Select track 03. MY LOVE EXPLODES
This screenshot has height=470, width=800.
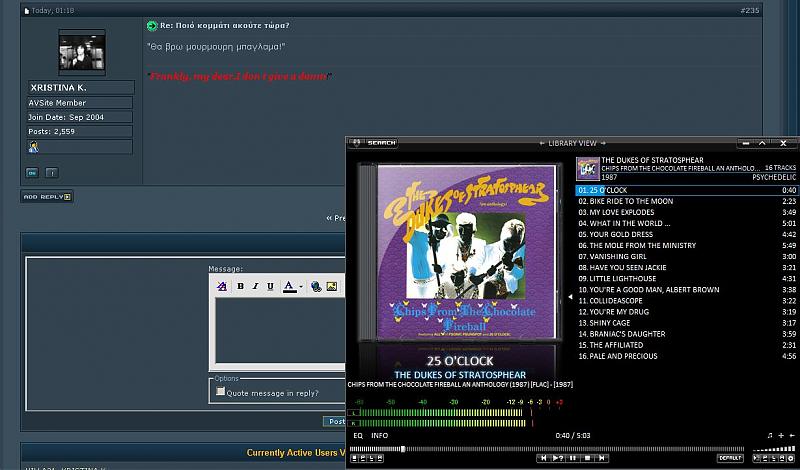(687, 212)
